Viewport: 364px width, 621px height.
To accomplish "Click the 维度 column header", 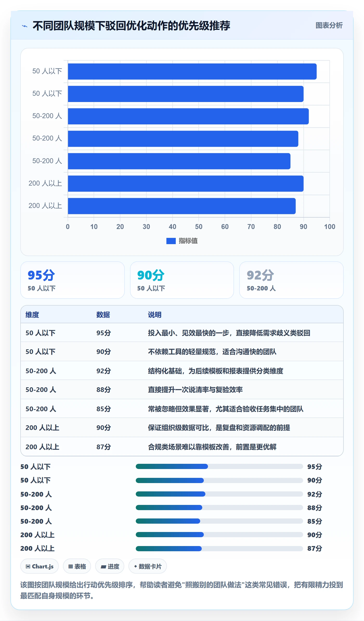I will pos(32,315).
